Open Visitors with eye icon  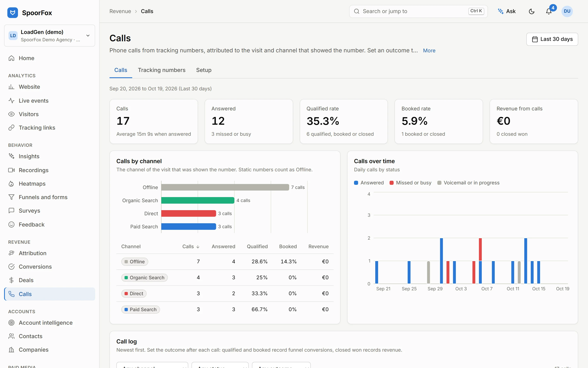coord(50,114)
